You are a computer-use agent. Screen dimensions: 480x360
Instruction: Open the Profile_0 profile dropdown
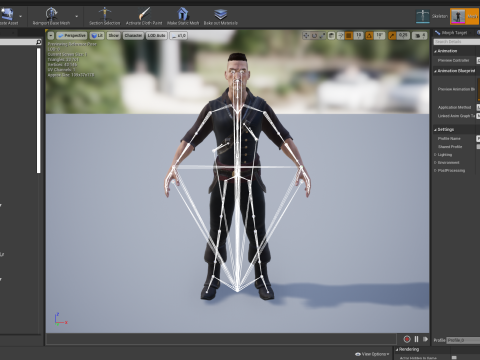(463, 340)
